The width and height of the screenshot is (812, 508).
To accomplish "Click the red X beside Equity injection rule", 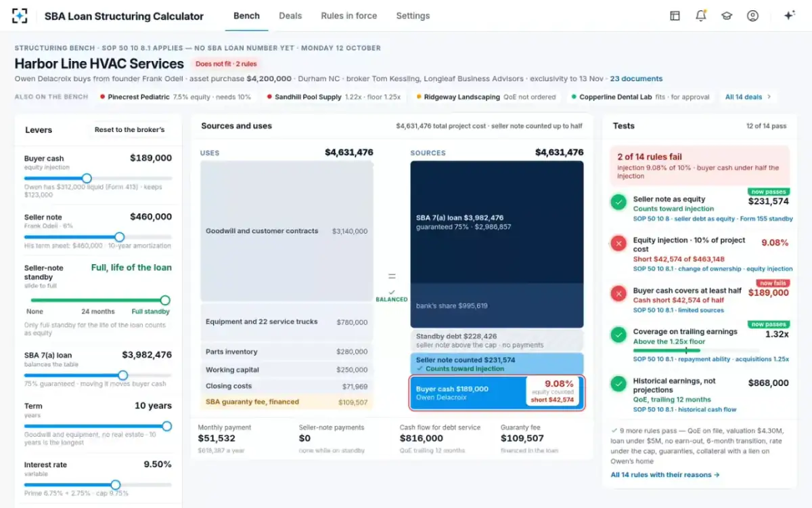I will pyautogui.click(x=618, y=244).
